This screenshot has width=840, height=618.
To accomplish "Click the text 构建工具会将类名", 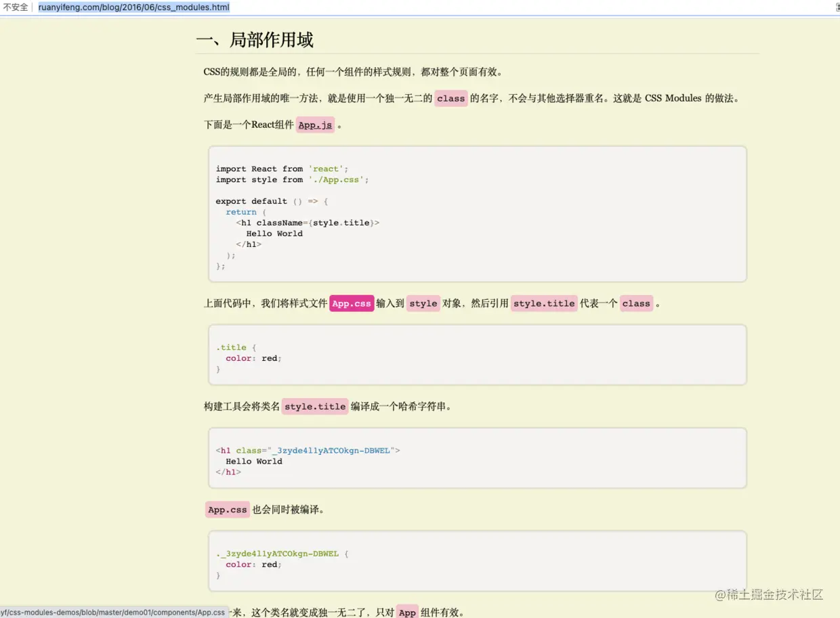I will pyautogui.click(x=242, y=407).
